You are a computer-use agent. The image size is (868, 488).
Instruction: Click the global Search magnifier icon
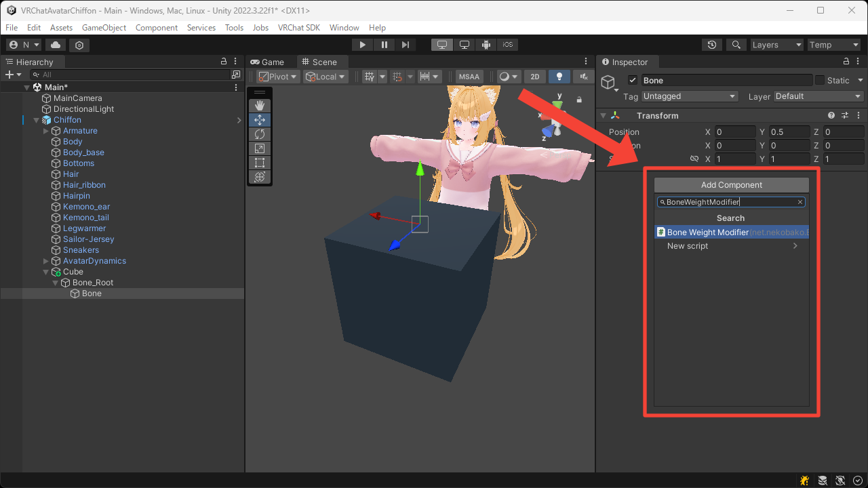point(736,45)
